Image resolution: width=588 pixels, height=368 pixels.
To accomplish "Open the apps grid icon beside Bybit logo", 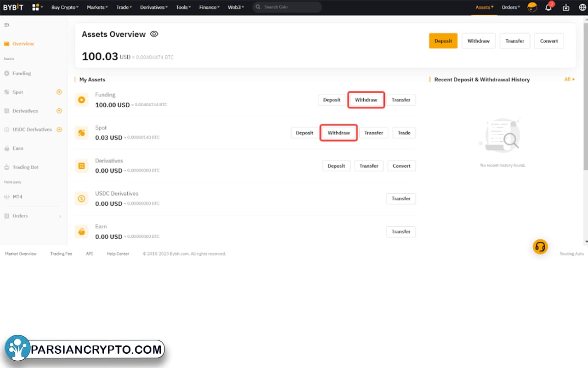I will click(36, 7).
